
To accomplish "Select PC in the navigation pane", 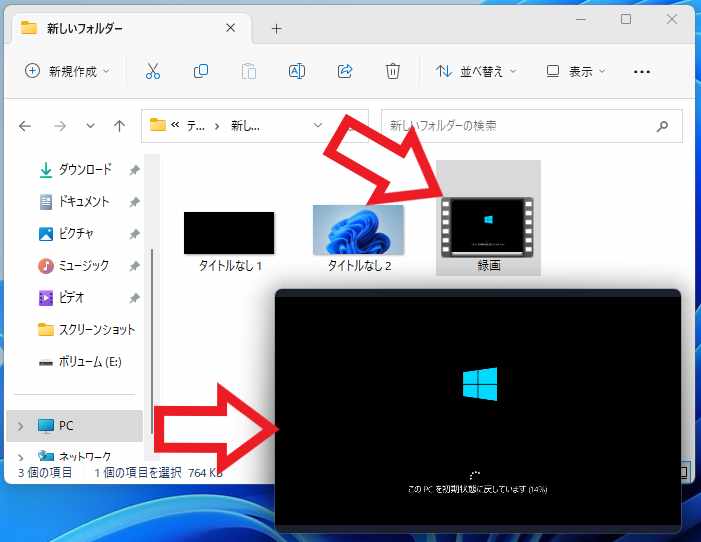I will click(74, 425).
